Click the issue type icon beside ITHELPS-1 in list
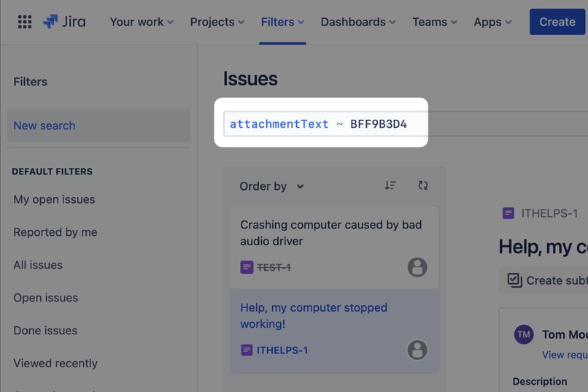Image resolution: width=588 pixels, height=392 pixels. (247, 350)
